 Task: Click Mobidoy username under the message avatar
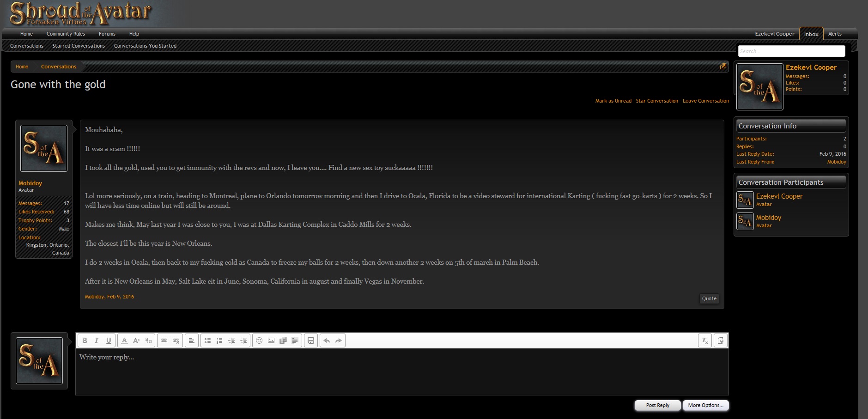click(x=30, y=183)
